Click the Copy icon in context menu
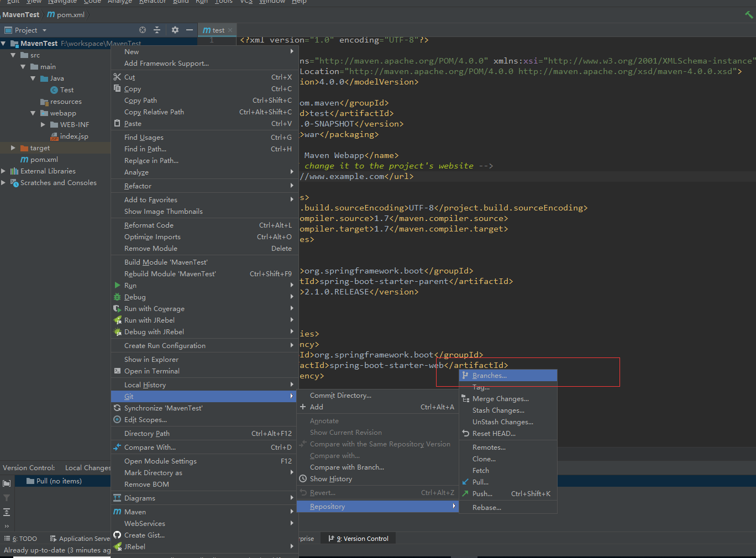Image resolution: width=756 pixels, height=558 pixels. pyautogui.click(x=117, y=88)
